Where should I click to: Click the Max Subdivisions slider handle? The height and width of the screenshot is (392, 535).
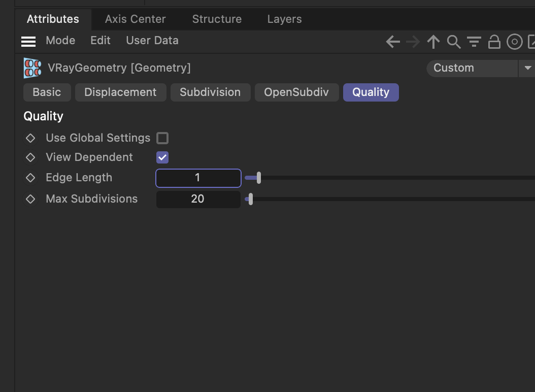tap(251, 199)
